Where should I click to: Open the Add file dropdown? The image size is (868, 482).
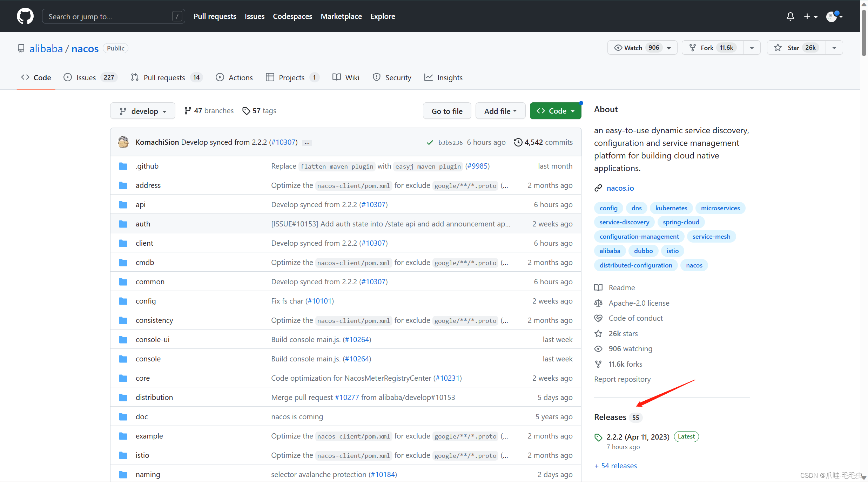[x=500, y=111]
